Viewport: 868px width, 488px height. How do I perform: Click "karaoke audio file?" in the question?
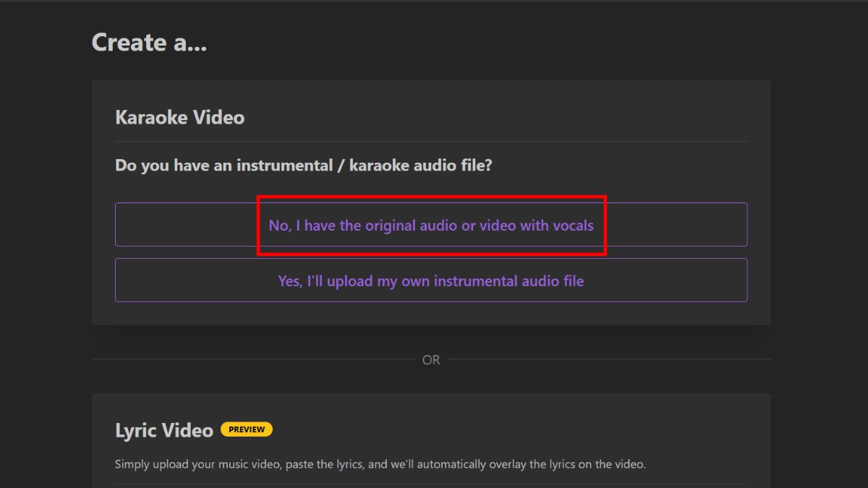pyautogui.click(x=420, y=166)
